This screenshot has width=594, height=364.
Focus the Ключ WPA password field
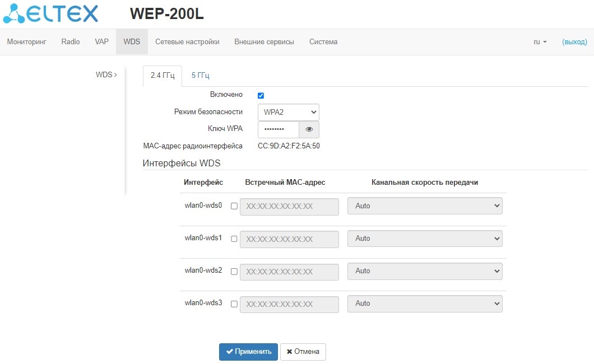coord(279,129)
